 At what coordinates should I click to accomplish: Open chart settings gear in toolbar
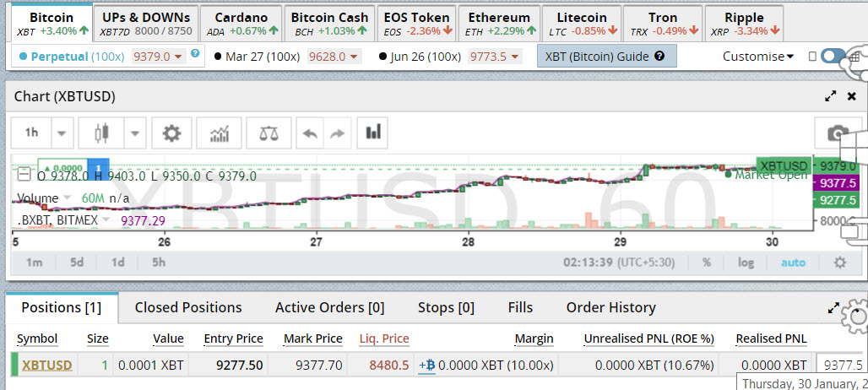[x=171, y=133]
